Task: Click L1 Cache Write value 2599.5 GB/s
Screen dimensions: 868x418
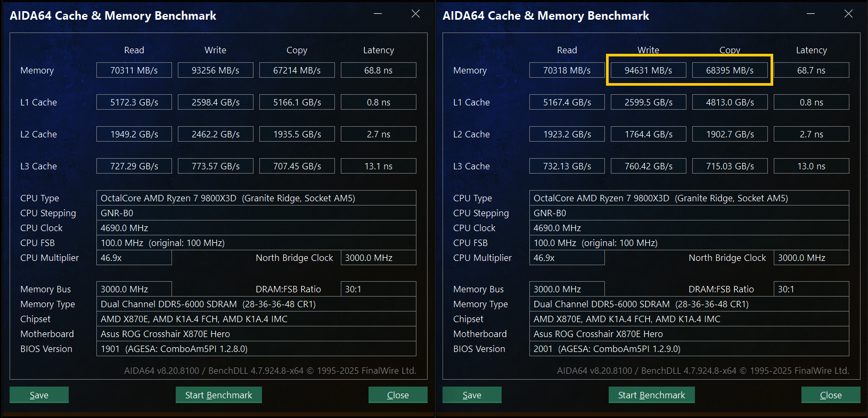Action: tap(649, 102)
